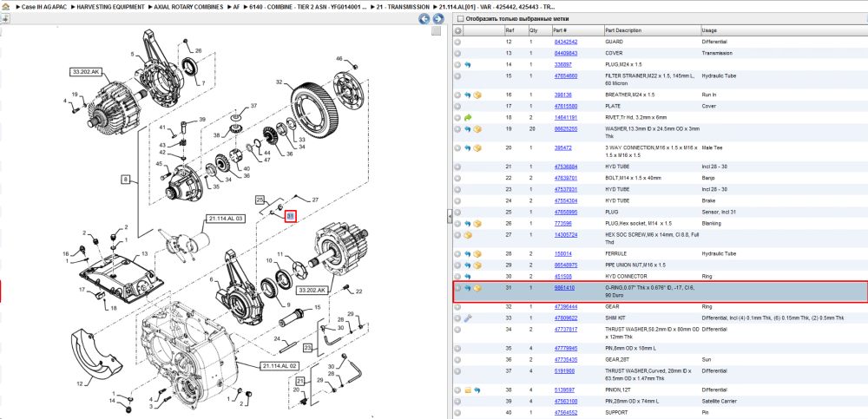
Task: Click the box icon for 3 WAY CONNECTION row
Action: (477, 147)
